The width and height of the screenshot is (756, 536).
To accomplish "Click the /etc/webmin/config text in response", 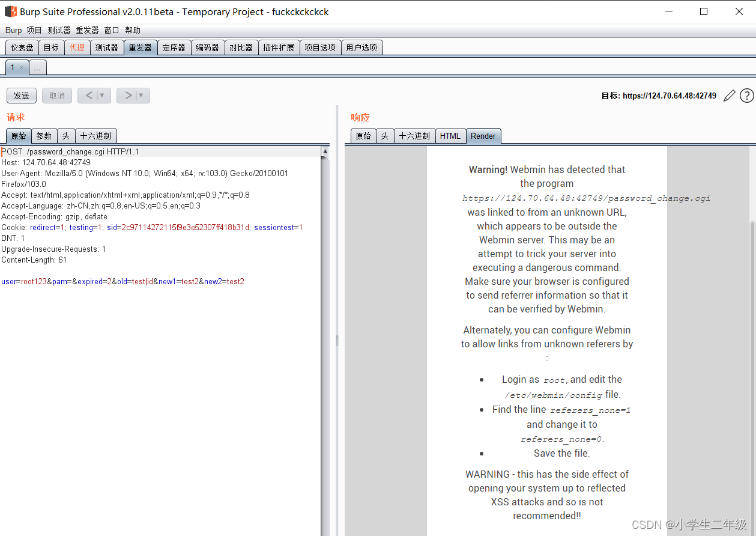I will tap(554, 395).
